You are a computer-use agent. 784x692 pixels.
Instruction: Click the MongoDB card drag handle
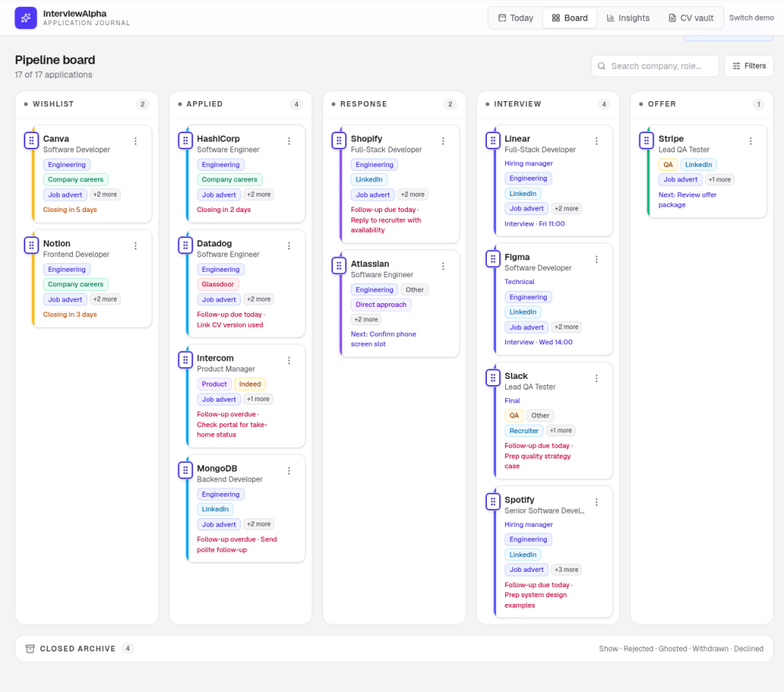coord(185,470)
